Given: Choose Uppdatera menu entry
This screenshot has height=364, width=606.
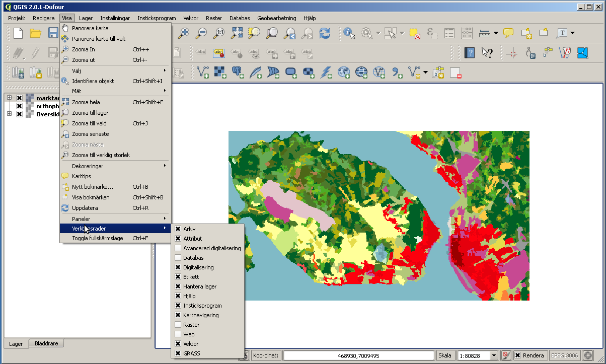Looking at the screenshot, I should click(115, 208).
